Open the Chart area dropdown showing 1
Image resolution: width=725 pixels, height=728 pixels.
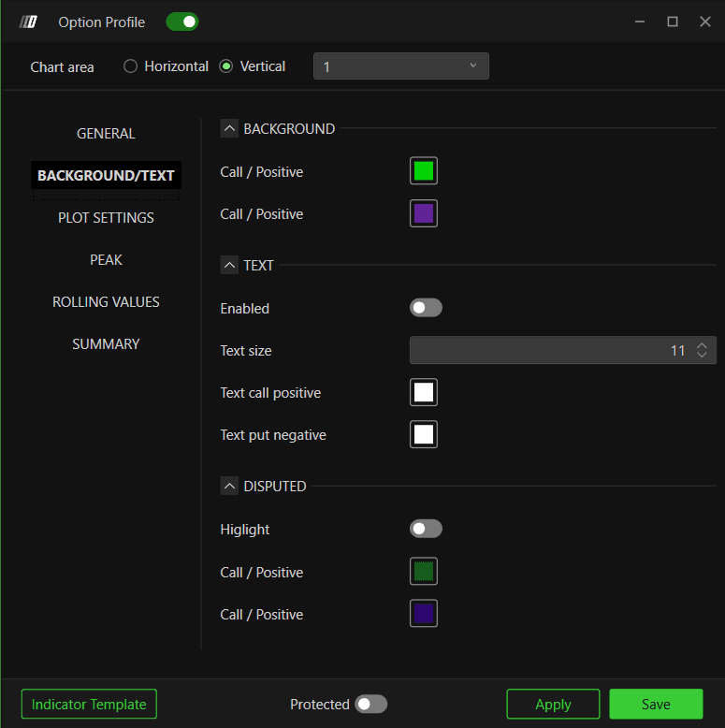401,66
